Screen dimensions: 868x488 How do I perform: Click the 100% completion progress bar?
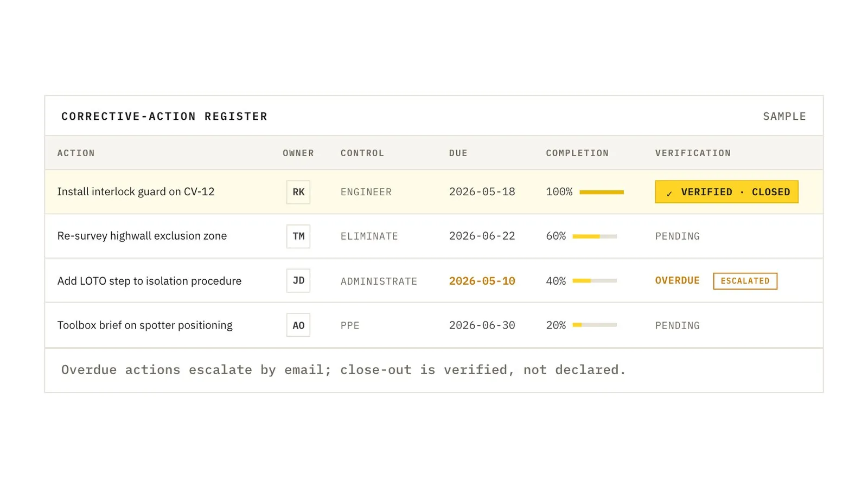[x=602, y=192]
